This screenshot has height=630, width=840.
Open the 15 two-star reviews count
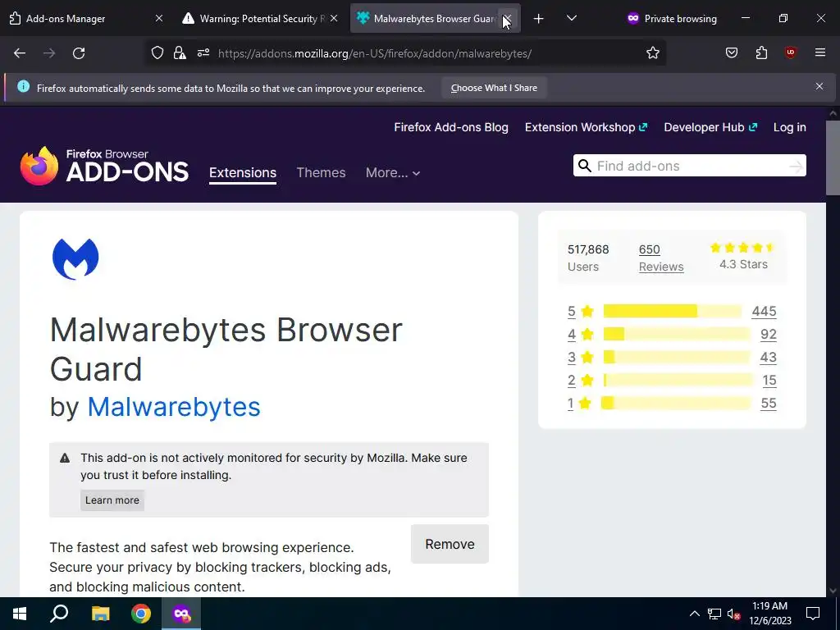[769, 381]
